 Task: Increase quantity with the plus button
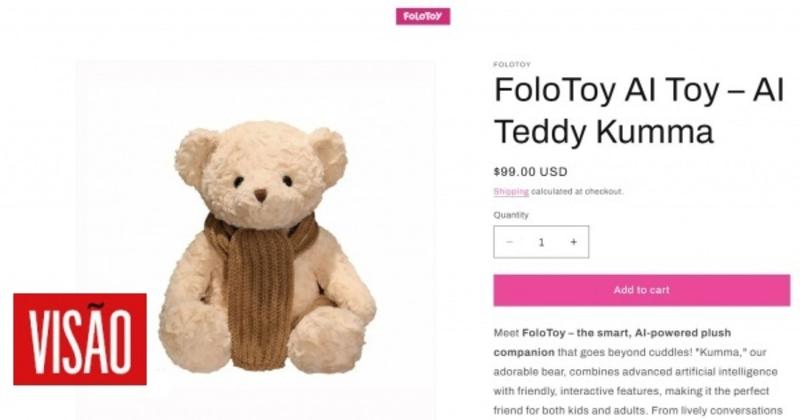[573, 242]
